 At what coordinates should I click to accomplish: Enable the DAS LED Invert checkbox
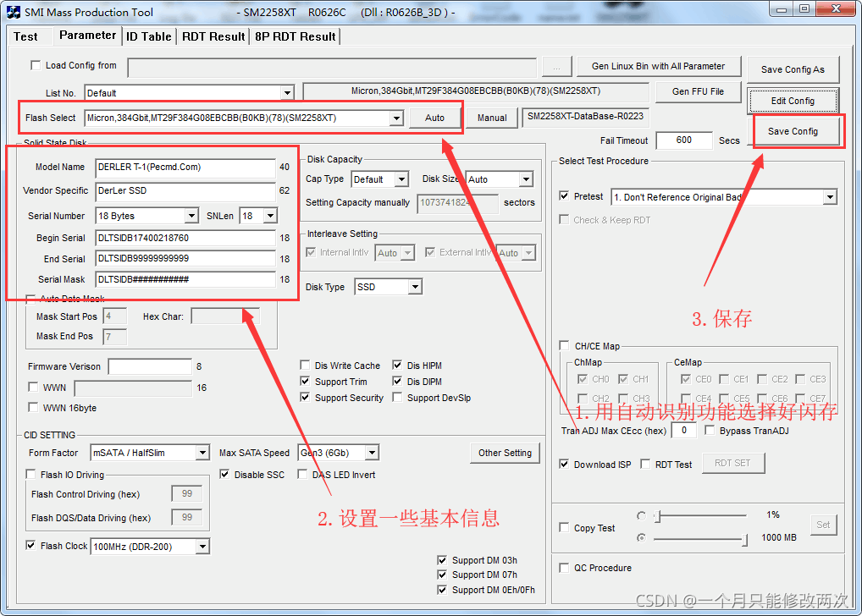click(302, 474)
